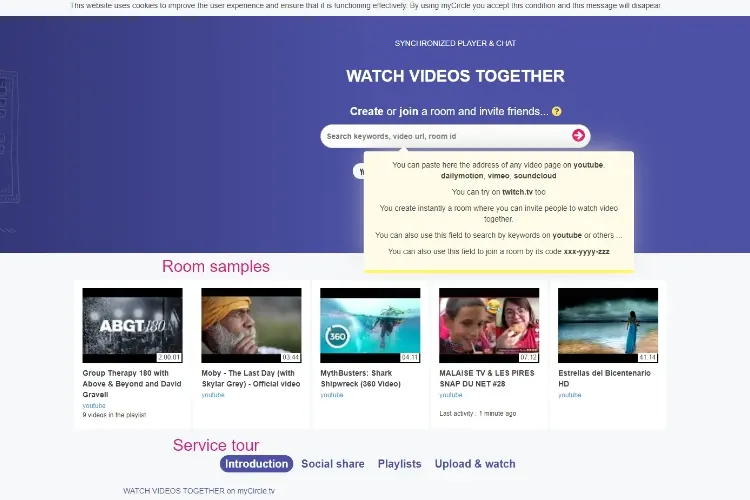
Task: Click youtube link under Moby video
Action: tap(213, 395)
